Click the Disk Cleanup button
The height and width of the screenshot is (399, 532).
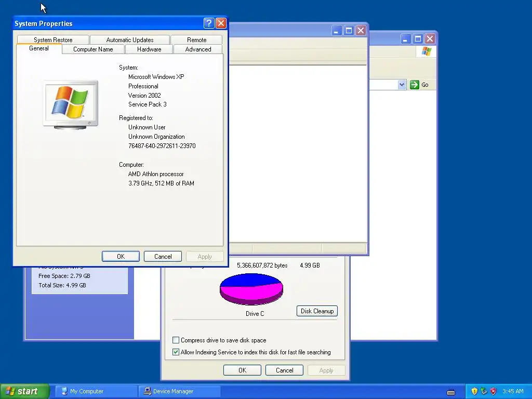[317, 311]
